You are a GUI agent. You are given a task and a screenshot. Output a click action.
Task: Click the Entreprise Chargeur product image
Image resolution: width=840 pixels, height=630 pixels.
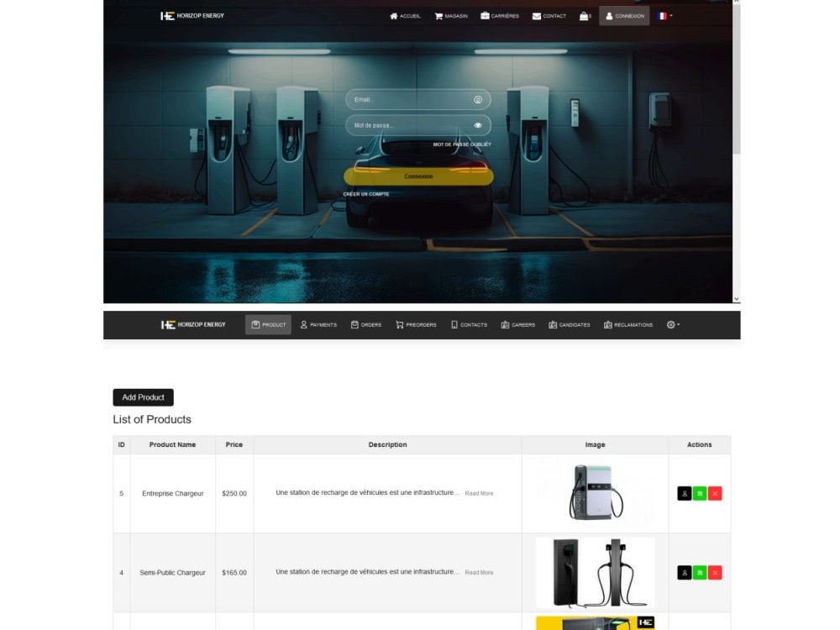(x=596, y=493)
